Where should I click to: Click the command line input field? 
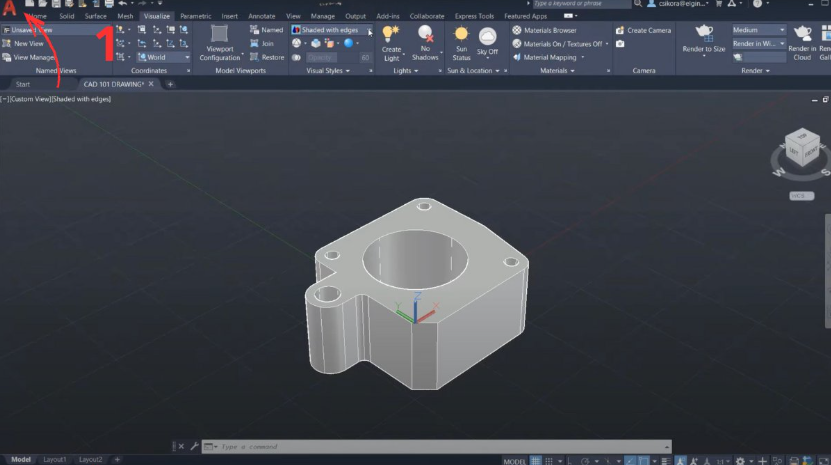pos(350,446)
